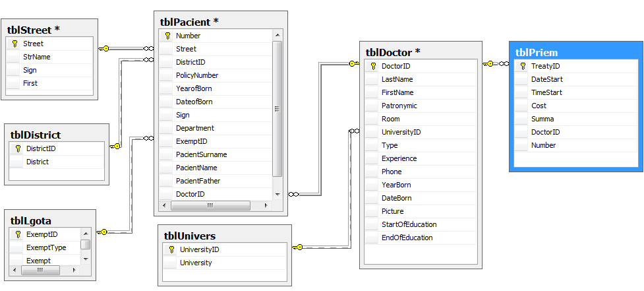Select the PolicyNumber column in tblPacient
644x291 pixels.
[x=196, y=75]
